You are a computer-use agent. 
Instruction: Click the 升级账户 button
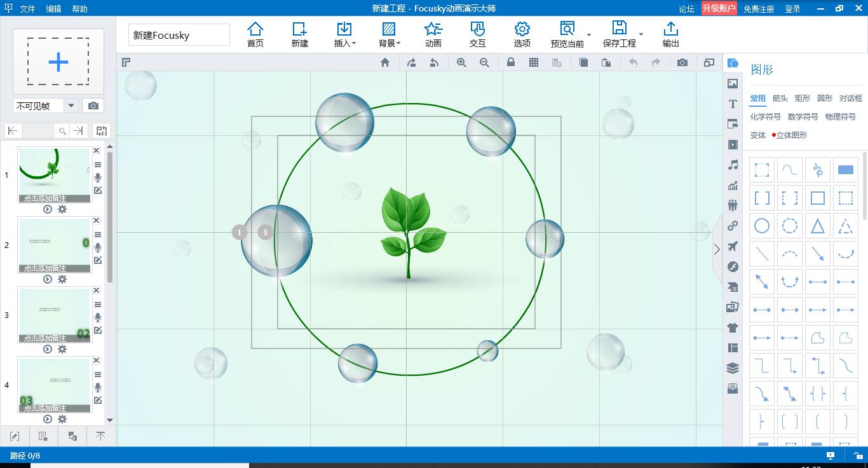click(x=719, y=9)
